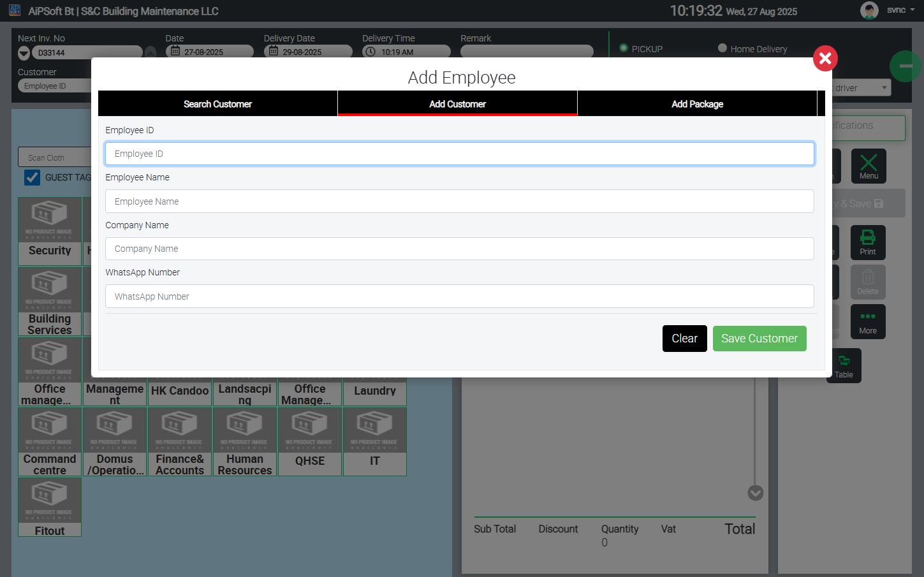Click the Employee Name input field
The width and height of the screenshot is (924, 577).
tap(459, 201)
